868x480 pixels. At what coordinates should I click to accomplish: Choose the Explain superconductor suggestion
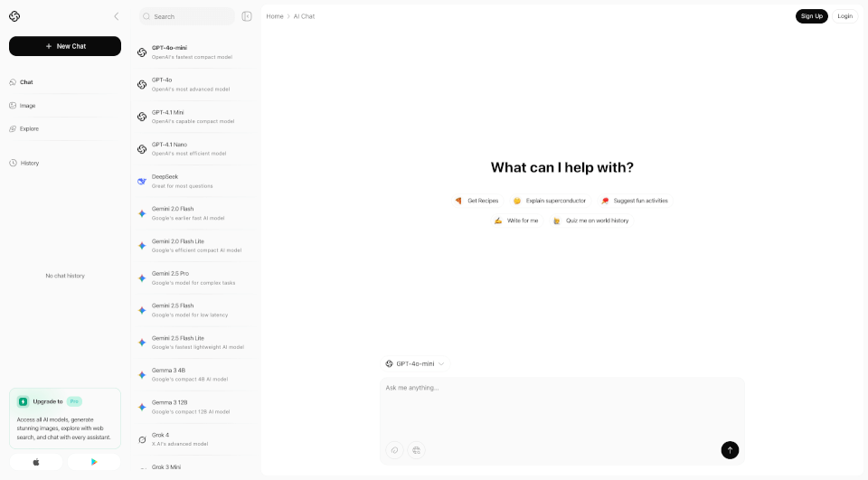[550, 201]
